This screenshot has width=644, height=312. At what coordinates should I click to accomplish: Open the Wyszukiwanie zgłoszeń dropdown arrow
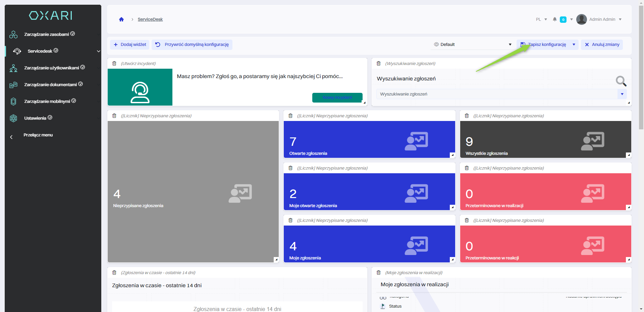click(x=622, y=94)
